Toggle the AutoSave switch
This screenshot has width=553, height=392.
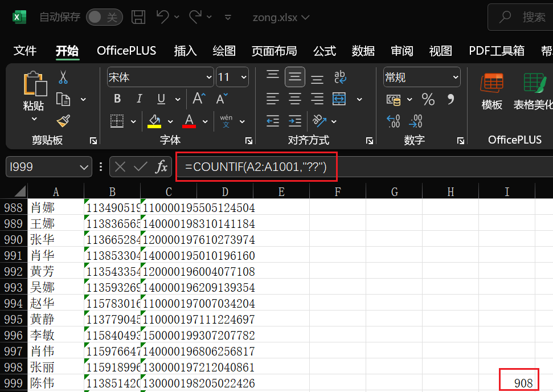[104, 17]
